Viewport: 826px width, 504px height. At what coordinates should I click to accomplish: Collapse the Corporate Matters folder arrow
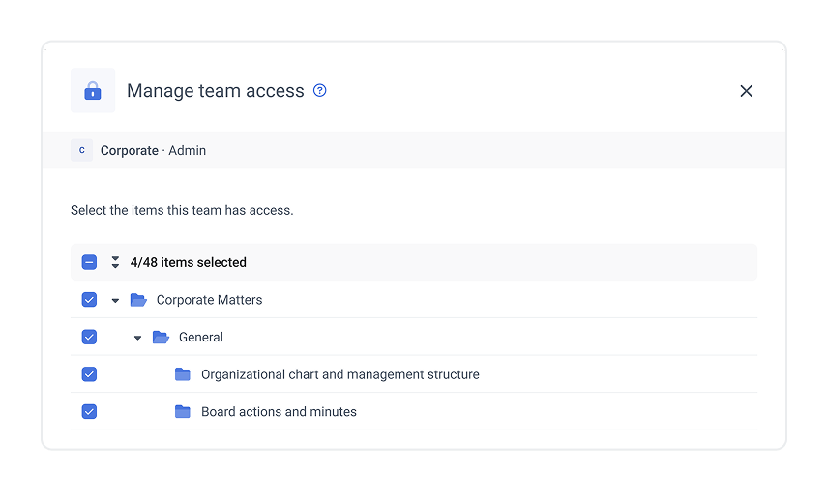click(x=115, y=301)
